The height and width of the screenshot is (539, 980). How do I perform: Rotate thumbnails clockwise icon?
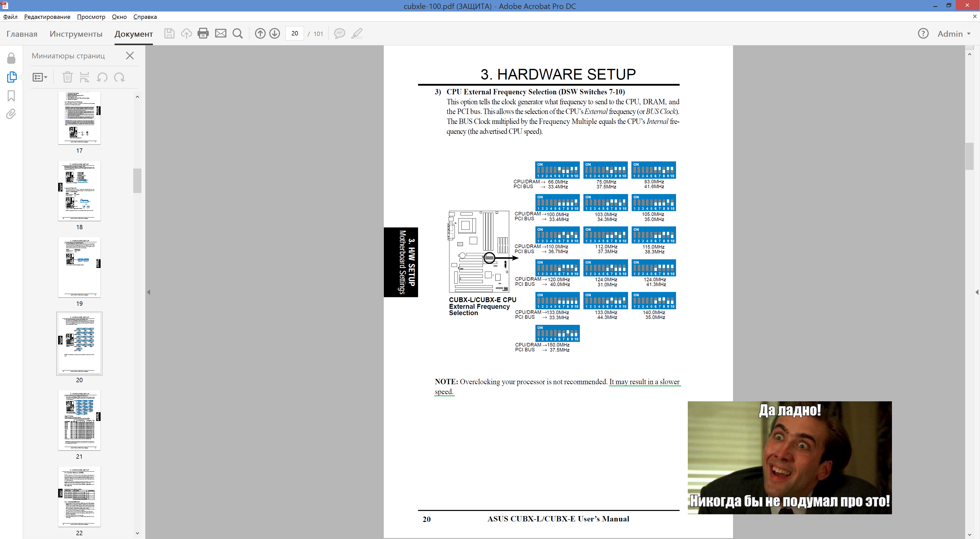tap(119, 78)
